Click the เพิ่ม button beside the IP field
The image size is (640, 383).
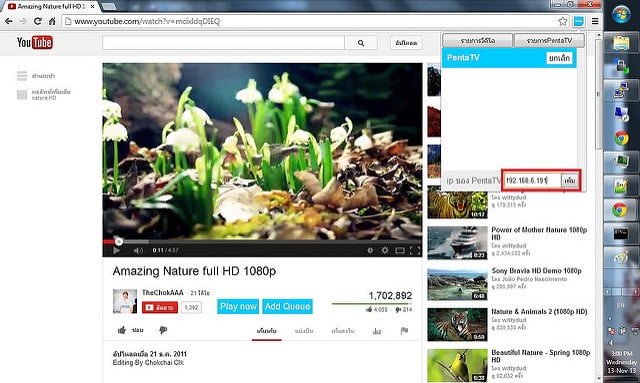[569, 180]
